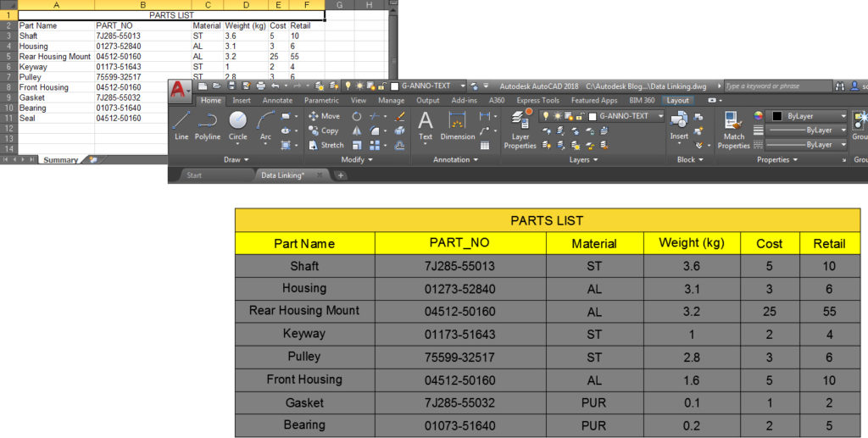Click the Explode icon in Modify panel
Screen dimensions: 868x438
pos(400,130)
